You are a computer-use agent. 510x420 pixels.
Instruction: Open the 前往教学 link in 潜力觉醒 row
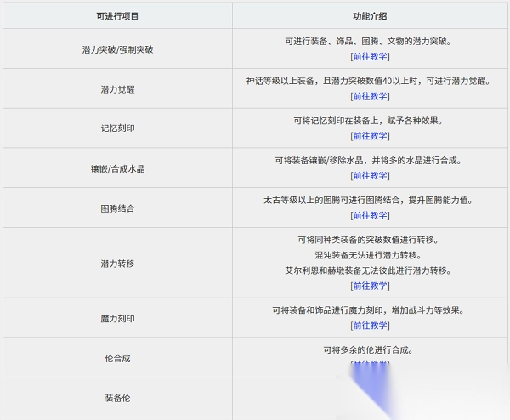click(370, 97)
